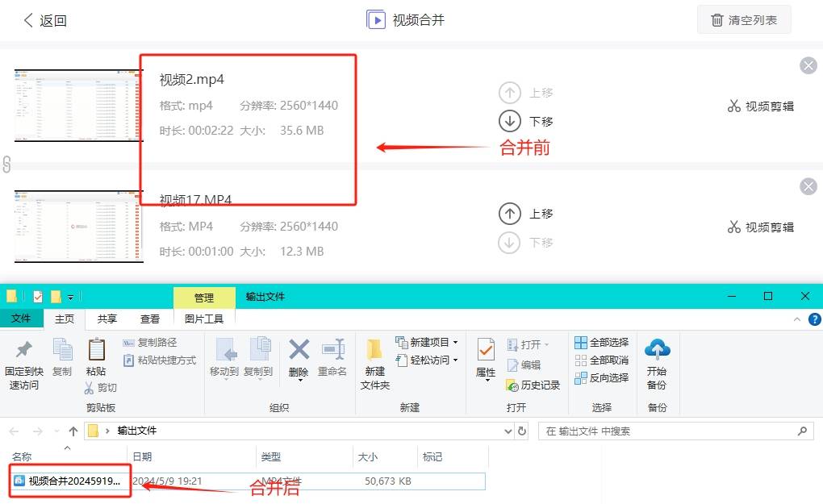
Task: Move 视频17.MP4 up with 上移 arrow
Action: point(511,213)
